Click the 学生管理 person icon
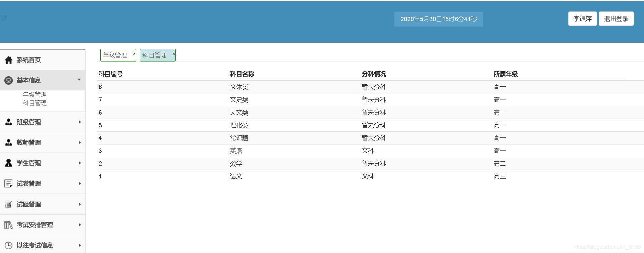 (9, 163)
